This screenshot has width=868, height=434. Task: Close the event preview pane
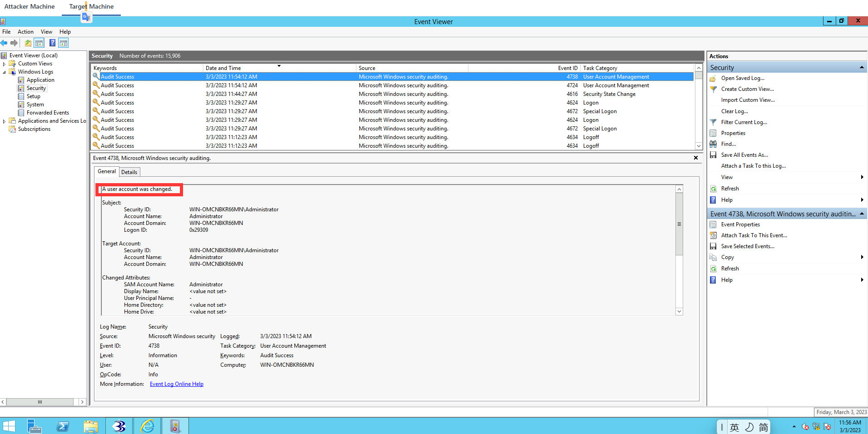pyautogui.click(x=696, y=158)
